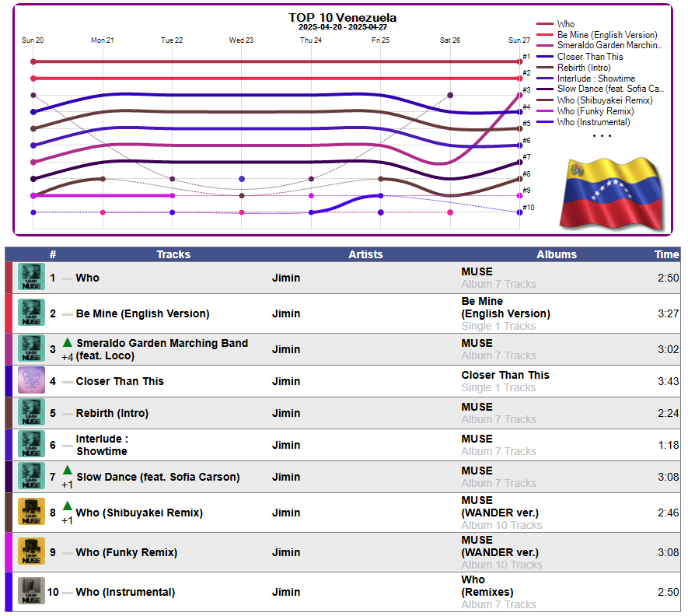
Task: Click the Rebirth (Intro) legend entry
Action: tap(574, 68)
